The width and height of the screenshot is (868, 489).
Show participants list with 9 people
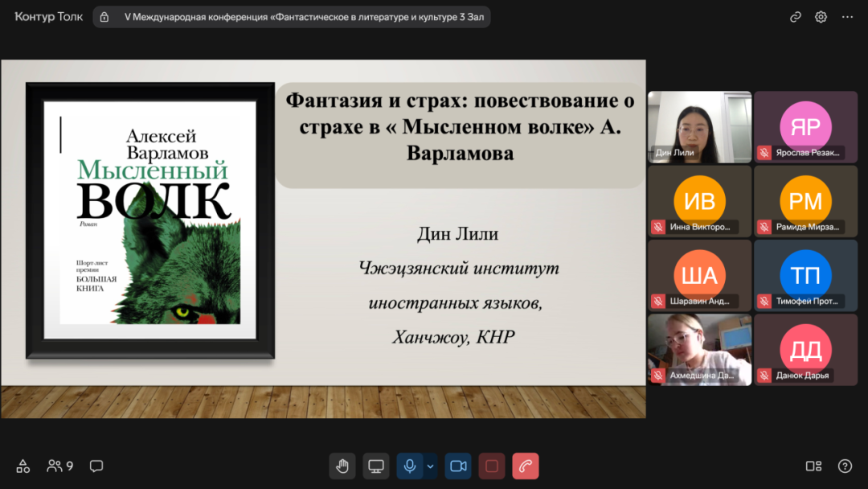59,466
